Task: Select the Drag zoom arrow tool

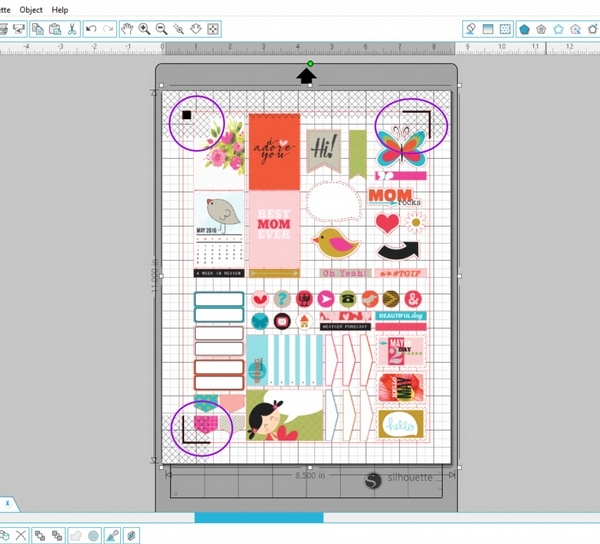Action: (x=196, y=29)
